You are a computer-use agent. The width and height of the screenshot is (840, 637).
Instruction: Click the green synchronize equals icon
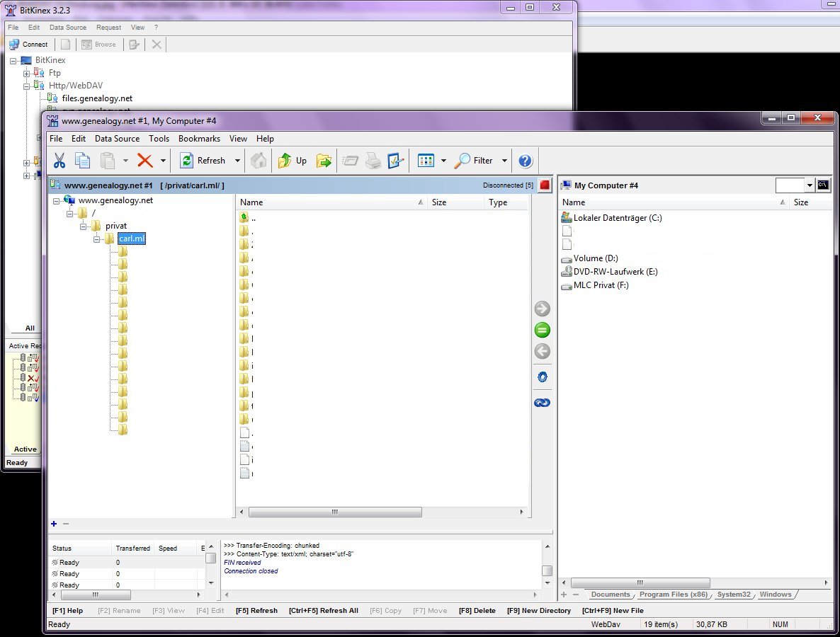(x=542, y=330)
